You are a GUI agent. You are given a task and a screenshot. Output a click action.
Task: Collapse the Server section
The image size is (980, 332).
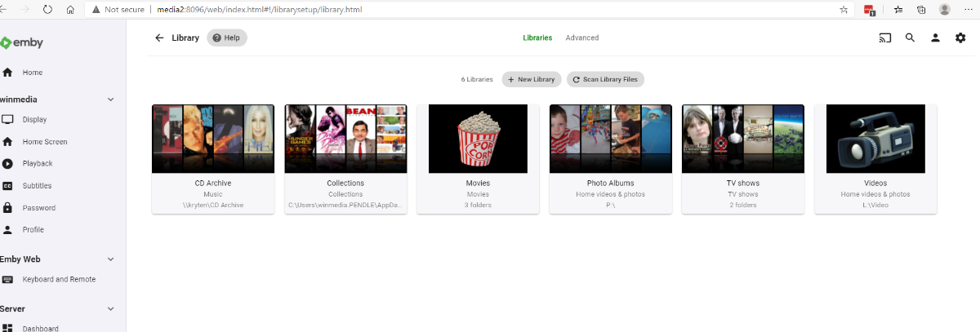(x=111, y=310)
